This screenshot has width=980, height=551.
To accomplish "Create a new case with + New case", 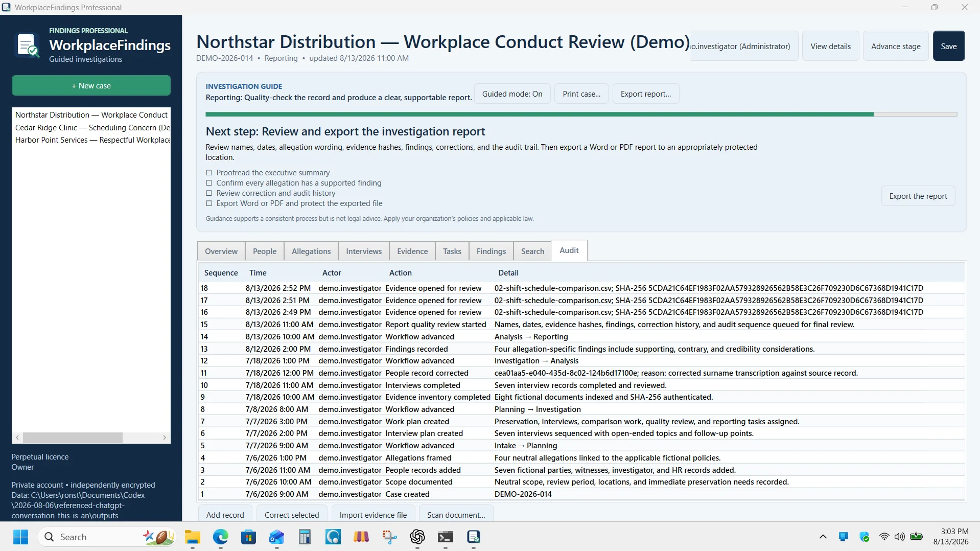I will [91, 85].
